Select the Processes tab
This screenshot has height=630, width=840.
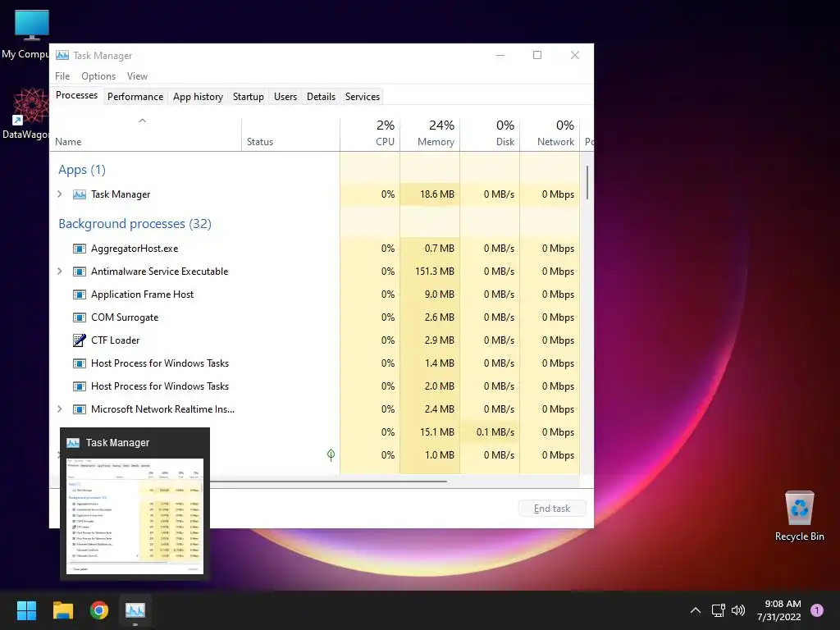point(76,95)
